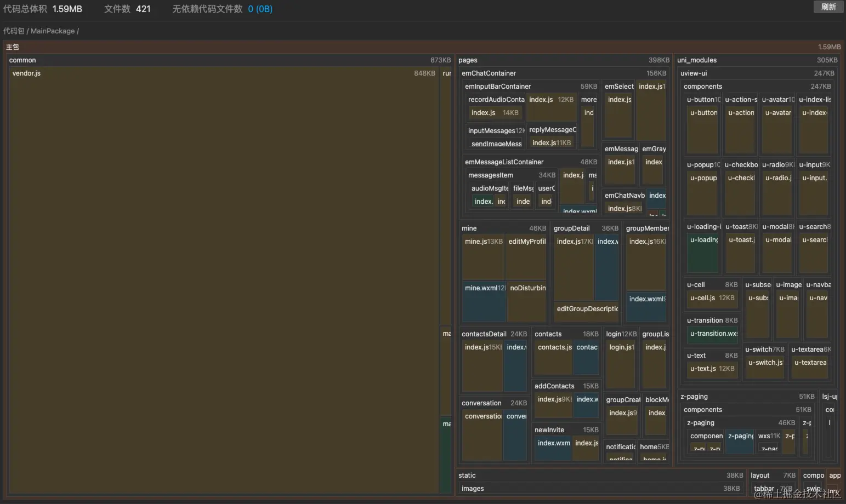Image resolution: width=846 pixels, height=504 pixels.
Task: Open the uview-ui 247KB block header
Action: point(757,73)
